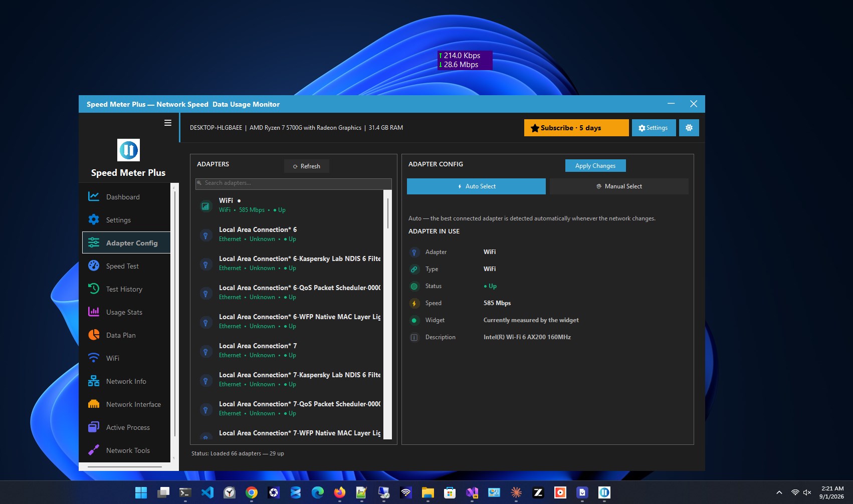Switch to Manual Select mode

[619, 186]
